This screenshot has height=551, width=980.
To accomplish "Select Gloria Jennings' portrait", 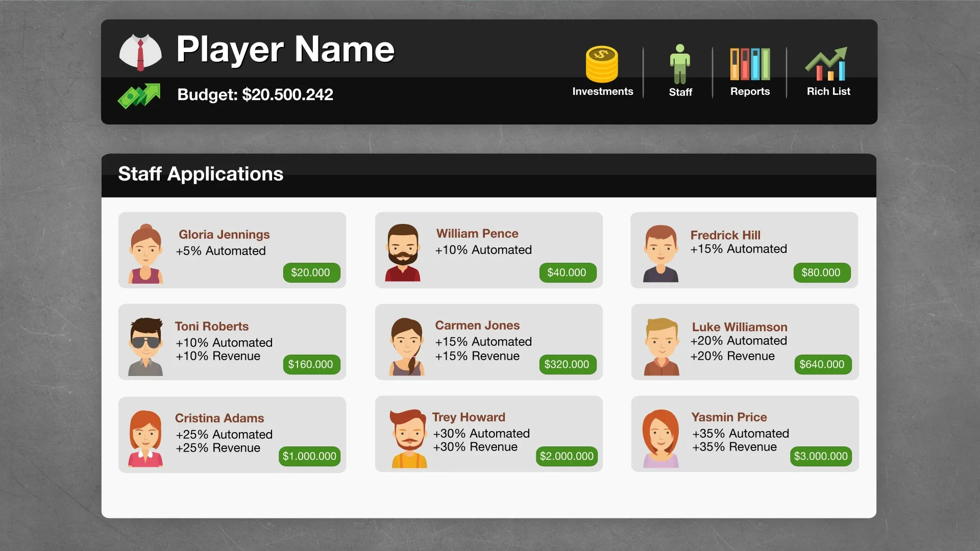I will click(146, 254).
